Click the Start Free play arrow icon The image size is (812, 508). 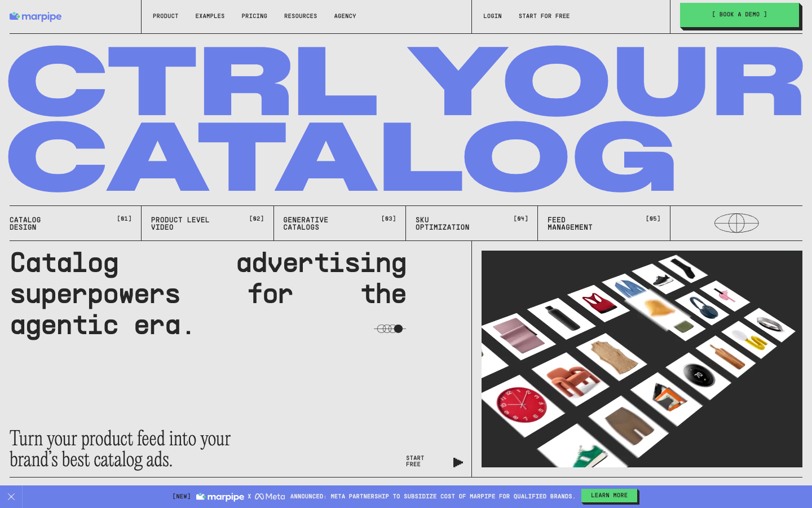pyautogui.click(x=458, y=462)
